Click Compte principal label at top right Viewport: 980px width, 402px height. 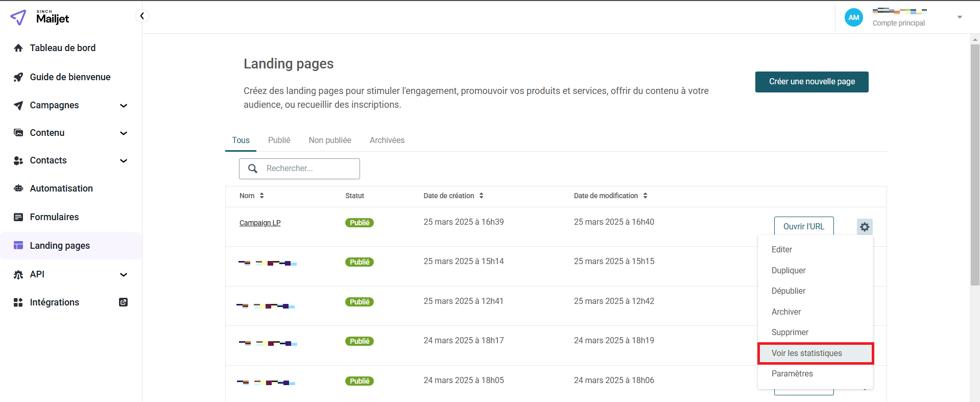(x=898, y=23)
